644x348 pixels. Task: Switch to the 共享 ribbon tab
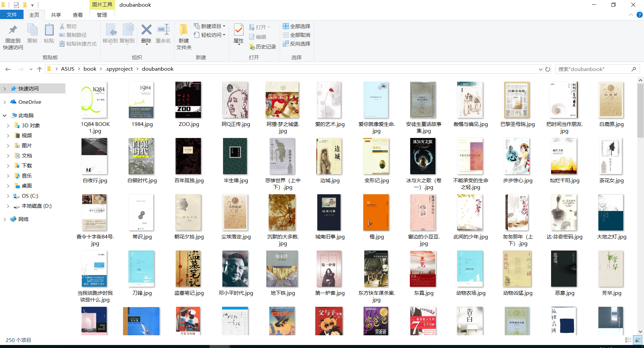point(56,15)
